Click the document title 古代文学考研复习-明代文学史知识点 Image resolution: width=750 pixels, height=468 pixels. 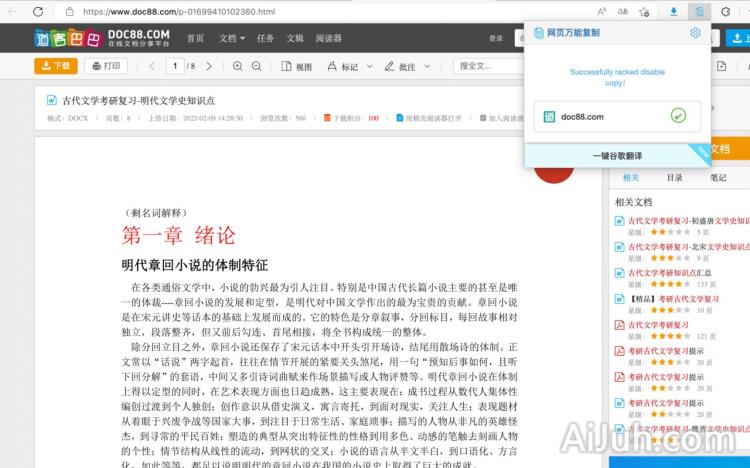click(x=138, y=100)
